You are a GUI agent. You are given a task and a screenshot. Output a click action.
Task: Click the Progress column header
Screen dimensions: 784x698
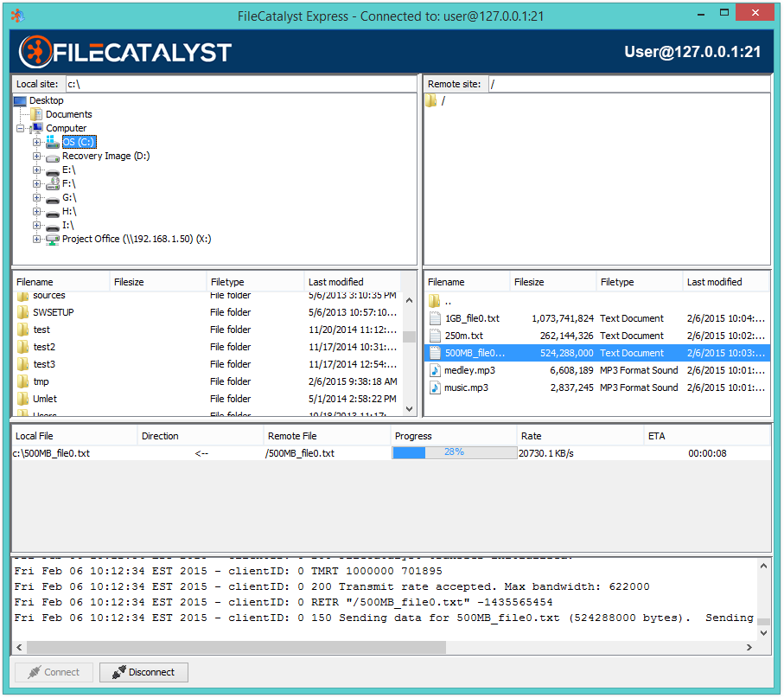(x=454, y=436)
